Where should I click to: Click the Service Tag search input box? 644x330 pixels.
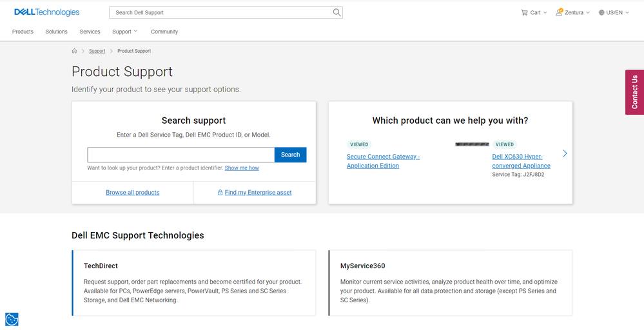click(181, 155)
